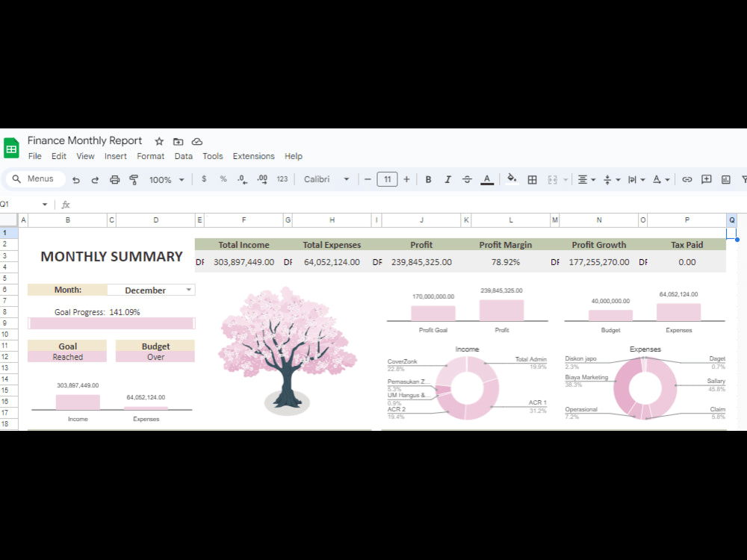Open the Edit menu
747x560 pixels.
[59, 156]
